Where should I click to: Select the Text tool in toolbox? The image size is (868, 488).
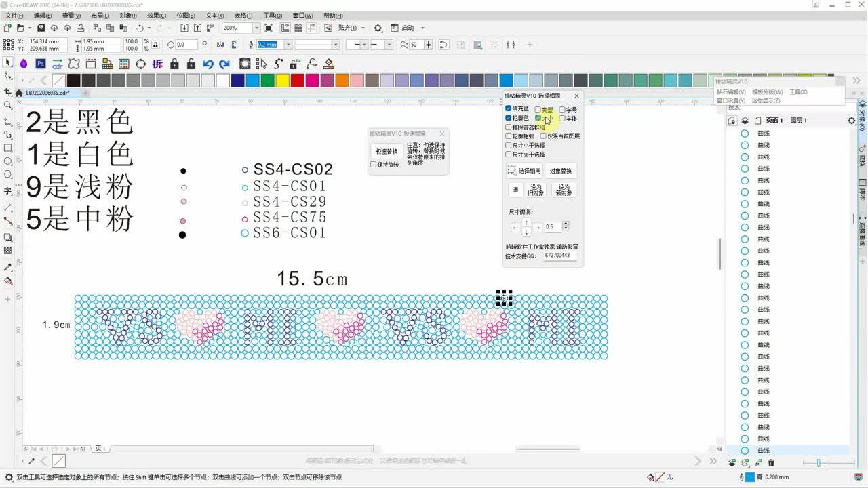pyautogui.click(x=8, y=191)
